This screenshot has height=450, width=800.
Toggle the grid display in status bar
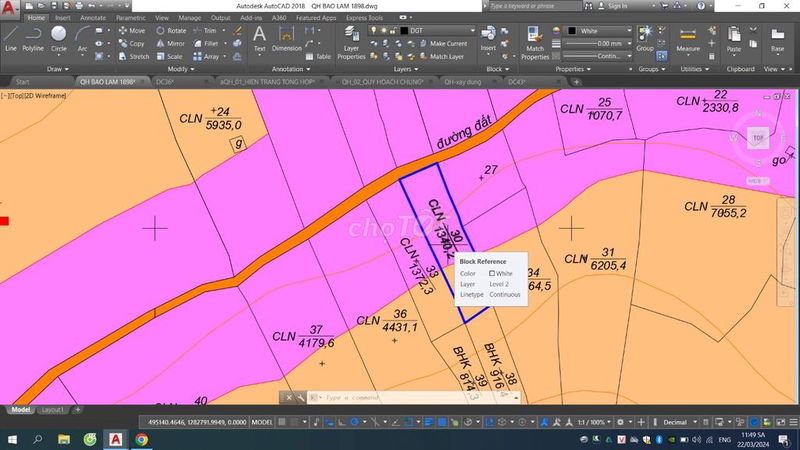pos(283,422)
